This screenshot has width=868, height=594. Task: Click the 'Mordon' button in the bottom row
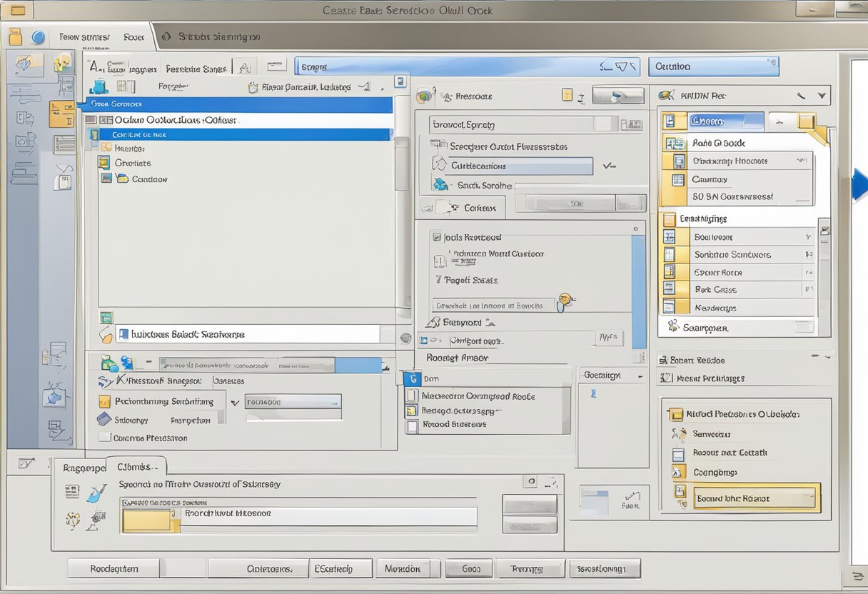[x=403, y=569]
